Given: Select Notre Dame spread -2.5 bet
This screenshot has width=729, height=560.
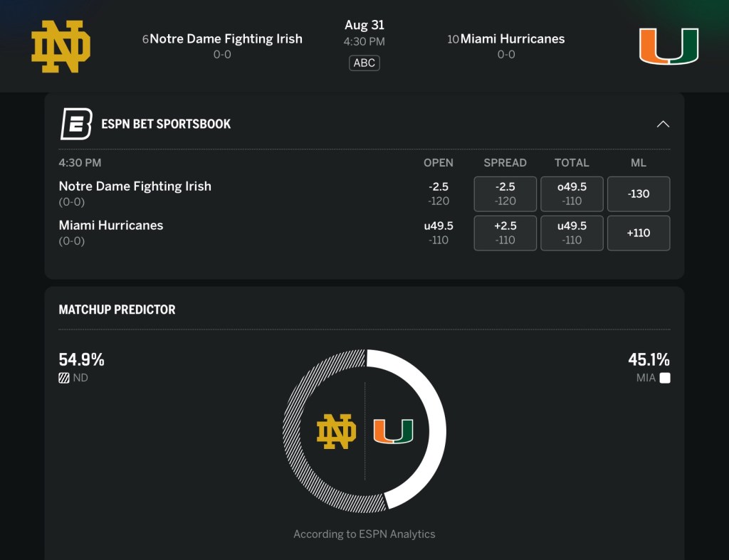Looking at the screenshot, I should point(505,194).
